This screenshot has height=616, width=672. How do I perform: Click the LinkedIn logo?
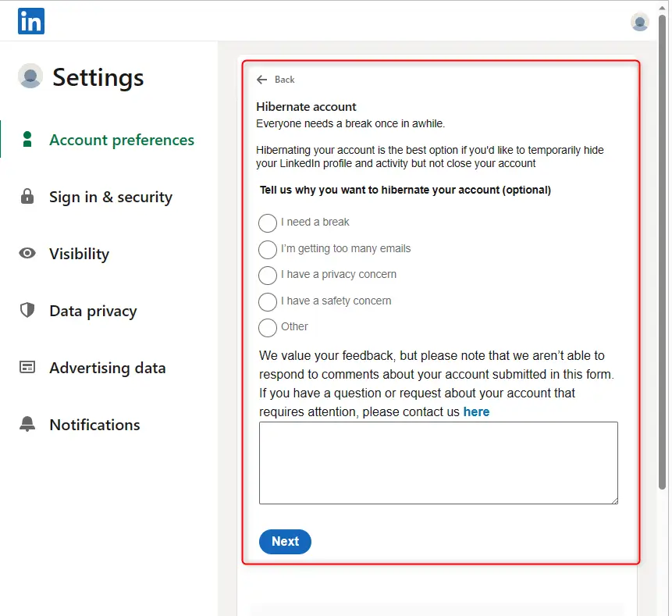pos(30,21)
